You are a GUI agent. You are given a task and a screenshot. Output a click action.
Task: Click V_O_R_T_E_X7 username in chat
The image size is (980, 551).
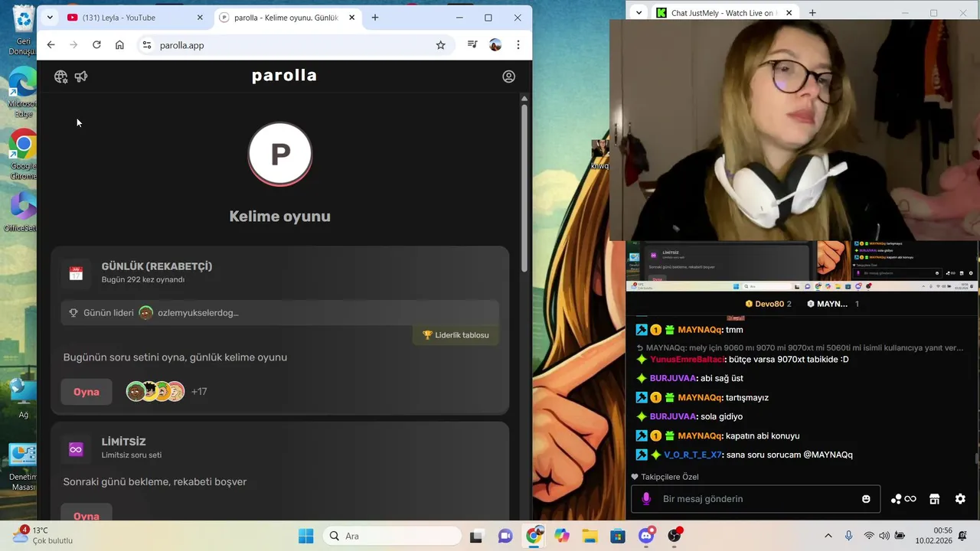click(x=692, y=455)
